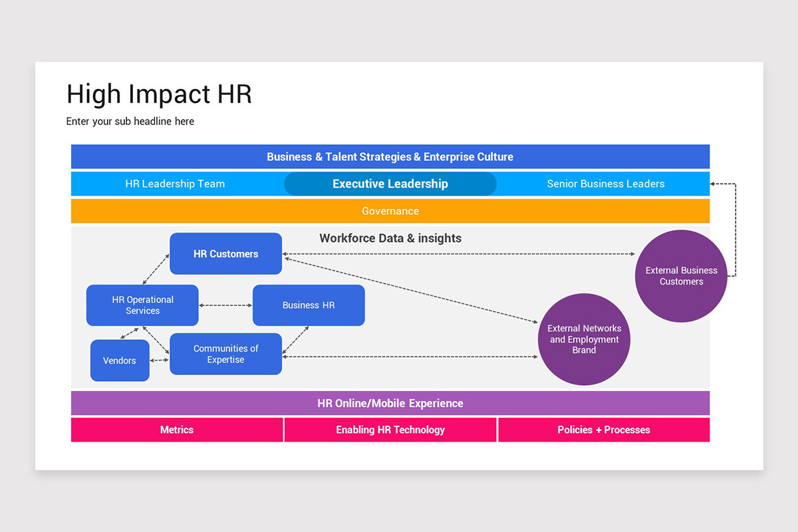The height and width of the screenshot is (532, 798).
Task: Select the External Networks and Employment Brand circle
Action: pos(583,339)
